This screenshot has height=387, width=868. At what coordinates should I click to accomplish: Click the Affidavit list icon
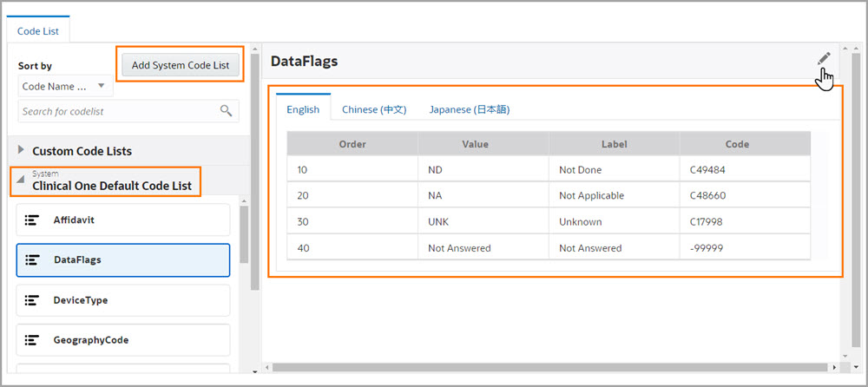[x=32, y=220]
